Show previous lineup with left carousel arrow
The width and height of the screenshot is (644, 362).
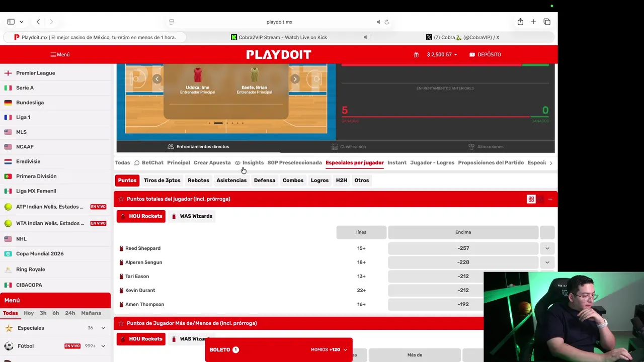pyautogui.click(x=157, y=79)
